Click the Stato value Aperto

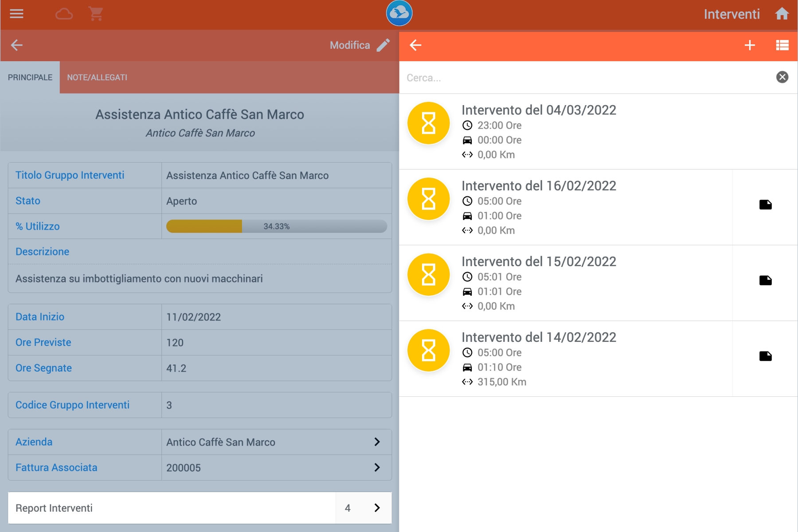pos(181,201)
